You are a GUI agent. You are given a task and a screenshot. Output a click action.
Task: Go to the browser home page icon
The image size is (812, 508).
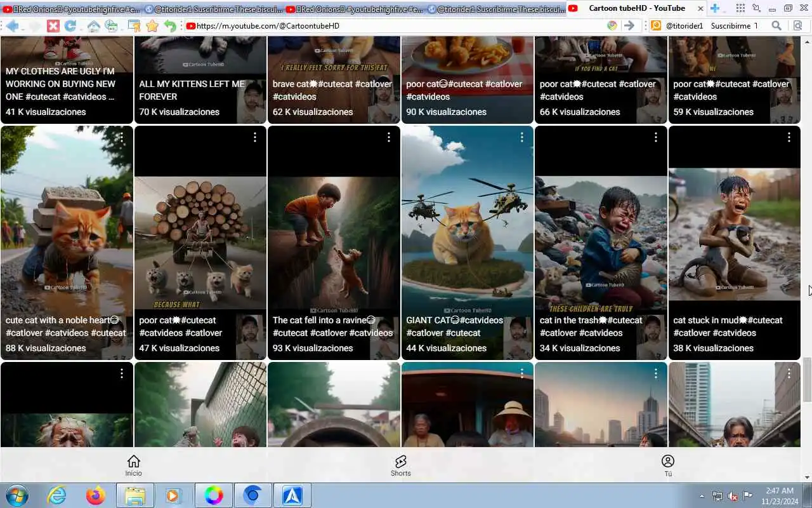click(93, 26)
